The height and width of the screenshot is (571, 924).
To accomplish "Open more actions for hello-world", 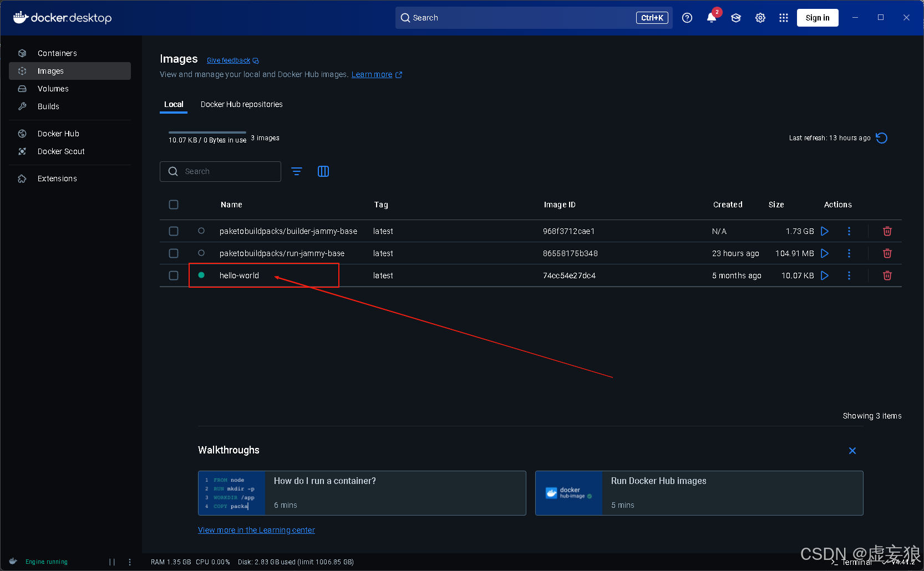I will point(849,276).
